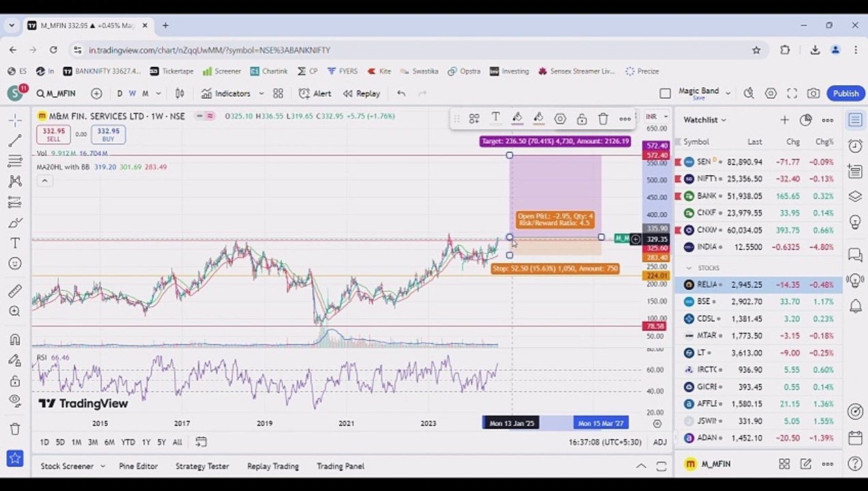
Task: Open chart settings gear in toolbar
Action: point(770,93)
